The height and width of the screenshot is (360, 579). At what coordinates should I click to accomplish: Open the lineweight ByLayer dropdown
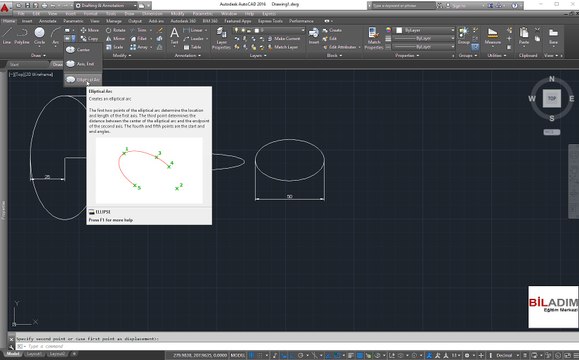[423, 38]
